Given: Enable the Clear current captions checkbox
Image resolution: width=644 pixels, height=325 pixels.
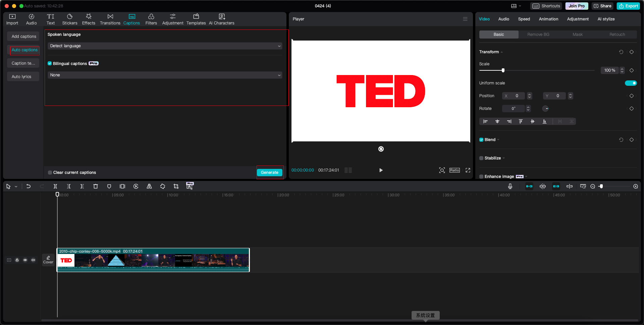Looking at the screenshot, I should [x=50, y=172].
